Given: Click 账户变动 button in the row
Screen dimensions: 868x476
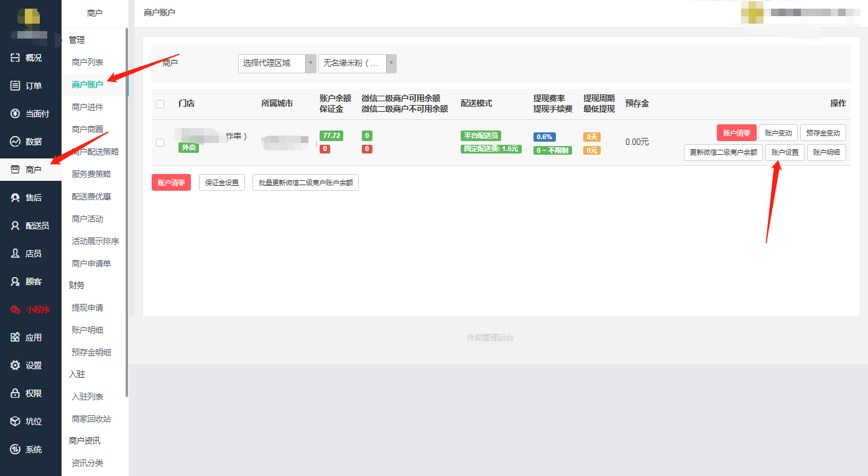Looking at the screenshot, I should click(x=778, y=133).
